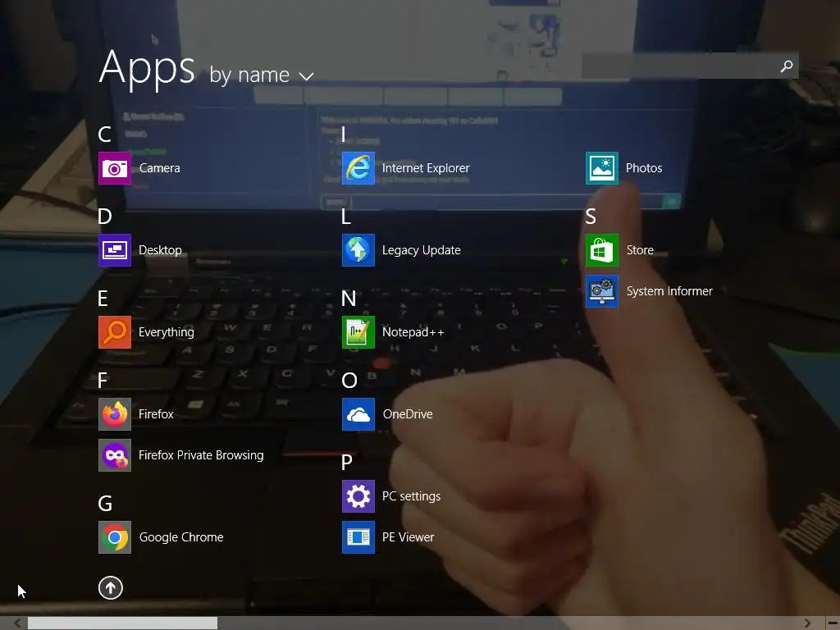Click the zoom-out minus button at corner
The width and height of the screenshot is (840, 630).
833,623
